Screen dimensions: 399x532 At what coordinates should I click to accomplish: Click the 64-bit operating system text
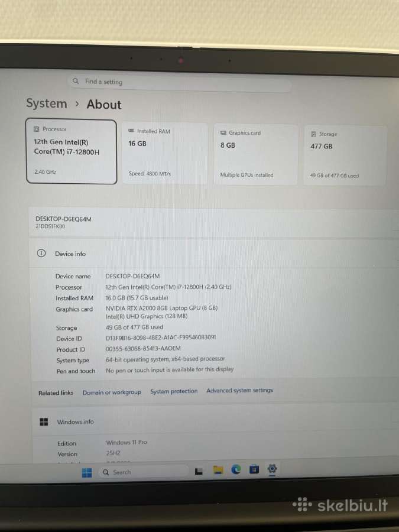166,359
